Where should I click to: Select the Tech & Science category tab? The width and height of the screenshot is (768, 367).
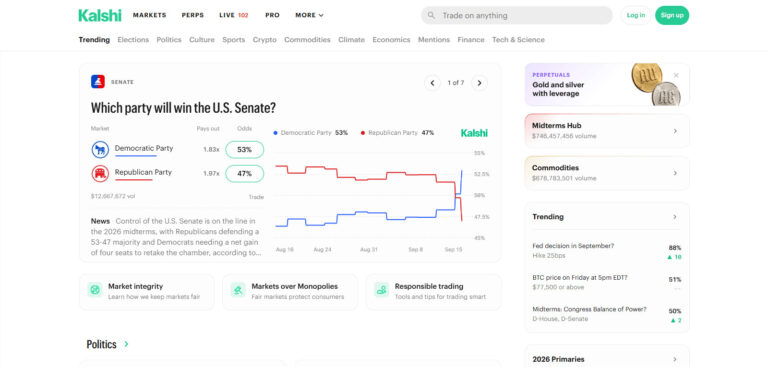pos(518,40)
